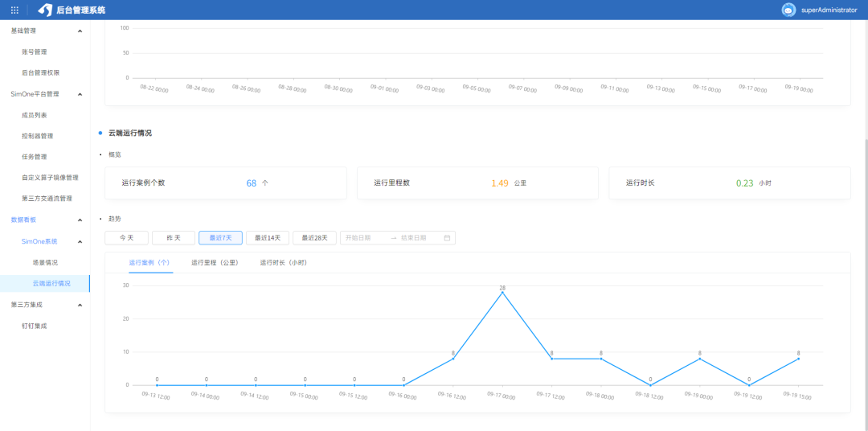Viewport: 868px width, 431px height.
Task: Click the 09-16 12:00 data point
Action: [452, 359]
